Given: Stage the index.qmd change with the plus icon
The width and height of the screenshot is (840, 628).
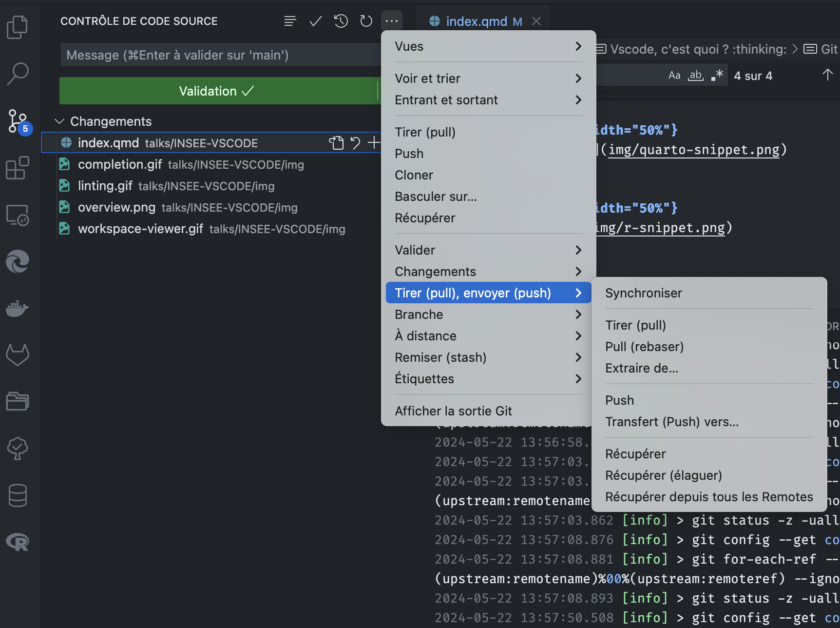Looking at the screenshot, I should [x=374, y=142].
